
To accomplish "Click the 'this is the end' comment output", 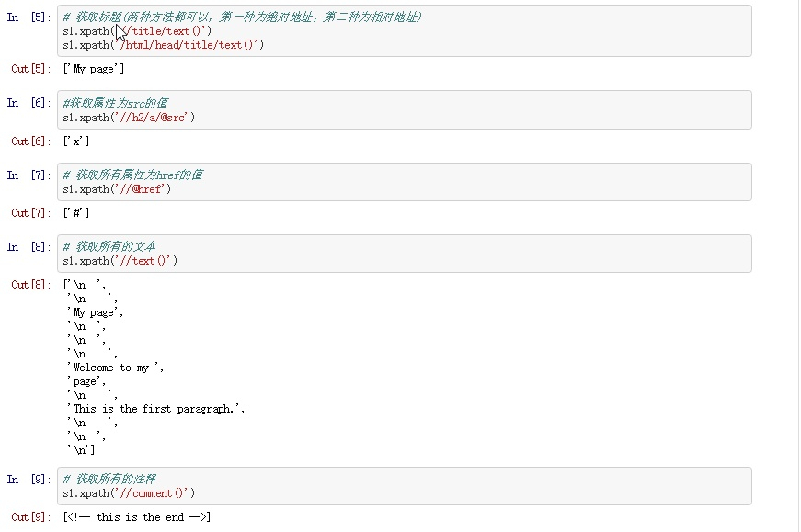I will (x=137, y=517).
